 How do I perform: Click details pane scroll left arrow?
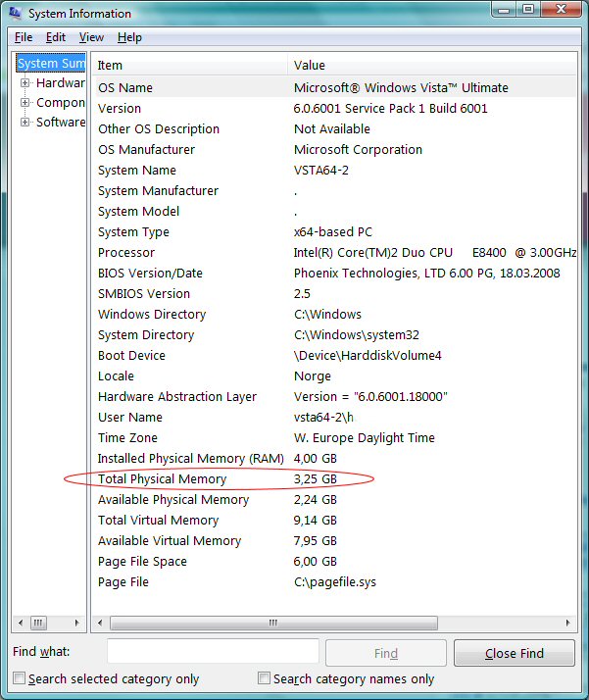tap(100, 623)
